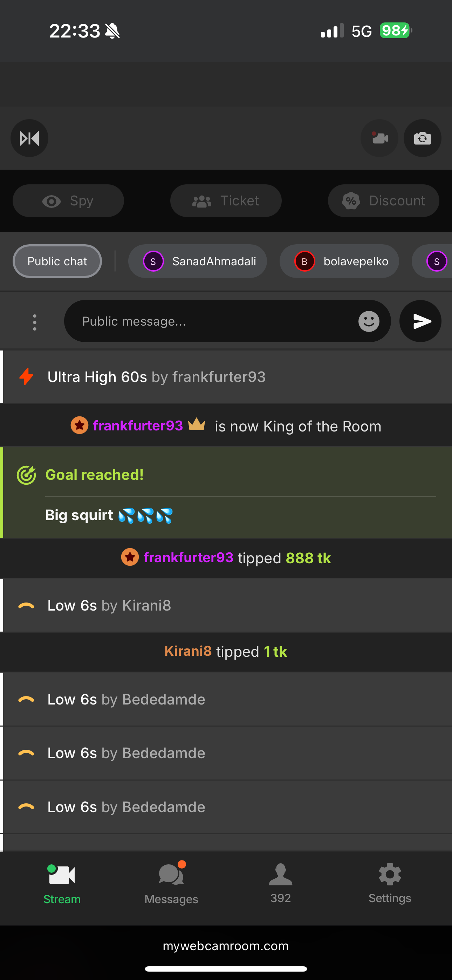Viewport: 452px width, 980px height.
Task: Open the three-dot chat options menu
Action: coord(35,322)
